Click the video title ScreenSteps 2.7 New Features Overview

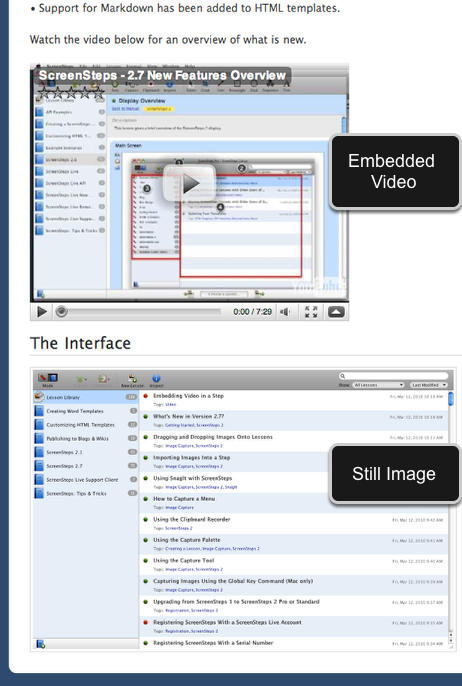pos(162,75)
